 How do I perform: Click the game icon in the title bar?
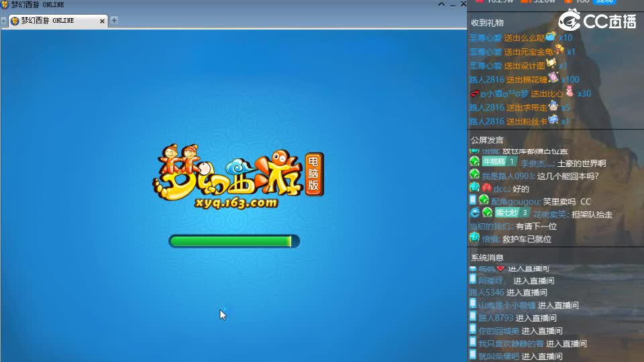click(5, 5)
